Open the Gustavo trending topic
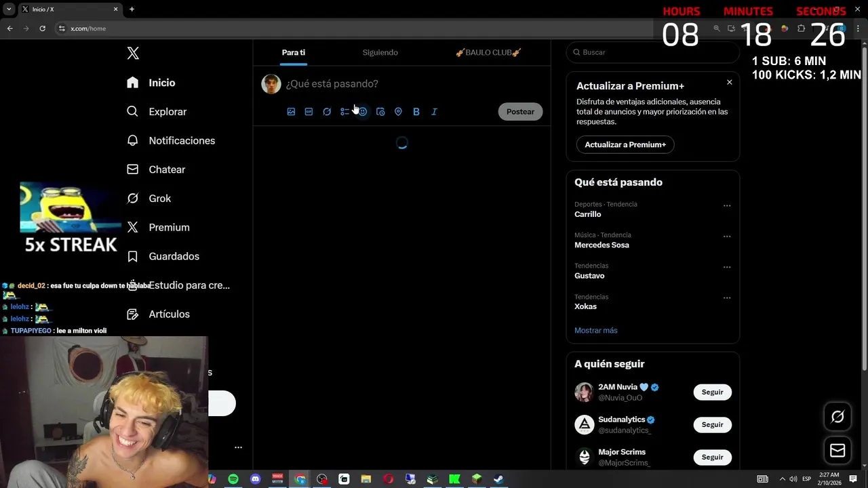This screenshot has height=488, width=868. coord(589,276)
